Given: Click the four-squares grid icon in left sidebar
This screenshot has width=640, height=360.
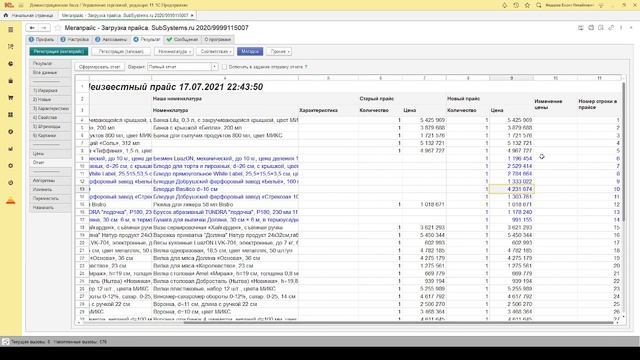Looking at the screenshot, I should [x=11, y=115].
